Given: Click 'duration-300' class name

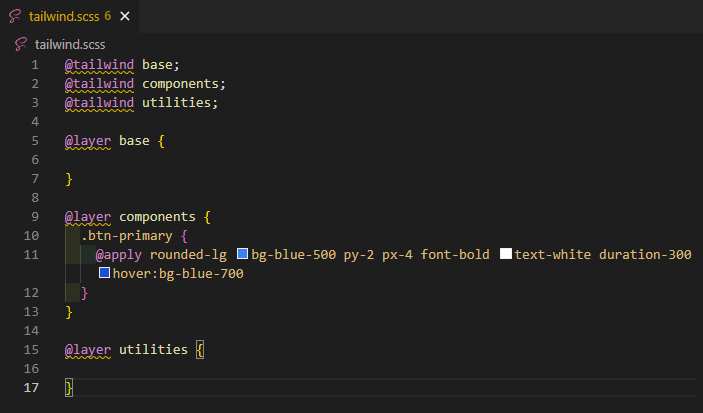Looking at the screenshot, I should (x=645, y=255).
